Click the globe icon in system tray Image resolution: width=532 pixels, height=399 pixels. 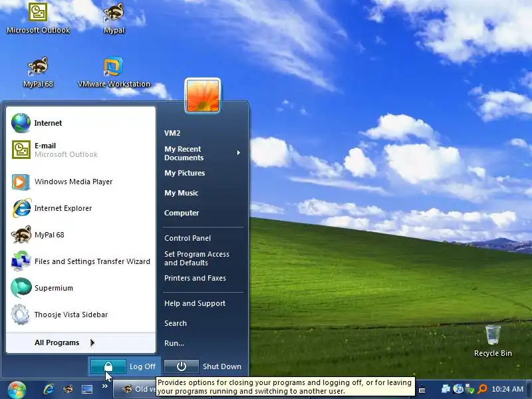coord(458,389)
